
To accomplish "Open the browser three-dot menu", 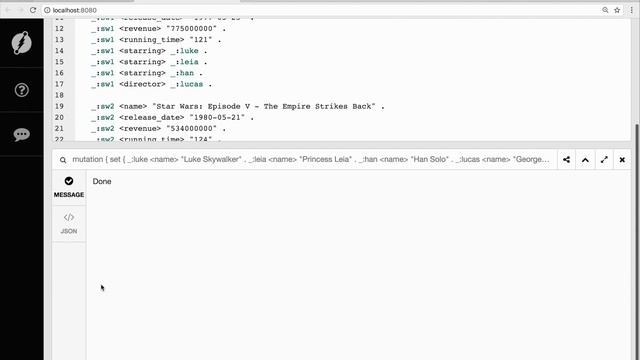I will [x=631, y=10].
